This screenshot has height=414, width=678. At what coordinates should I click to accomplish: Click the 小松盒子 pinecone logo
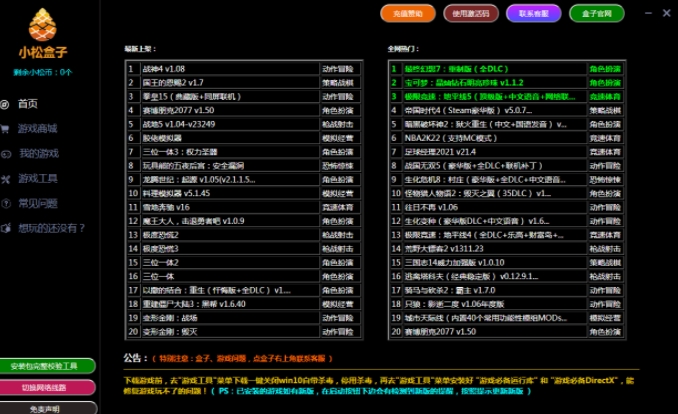tap(42, 26)
